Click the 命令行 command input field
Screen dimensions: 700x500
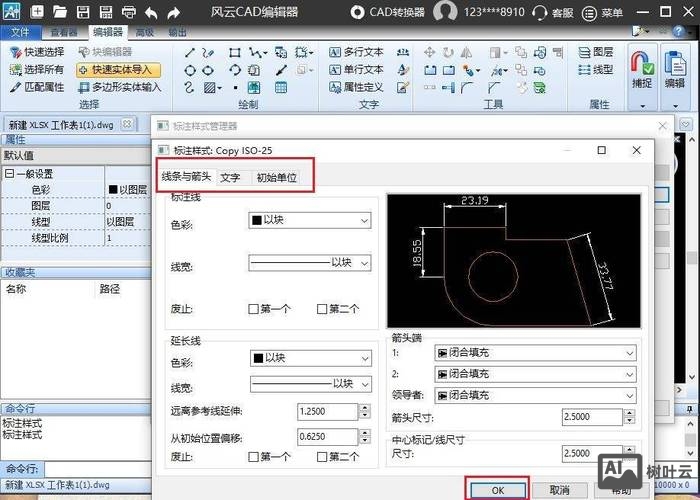98,469
